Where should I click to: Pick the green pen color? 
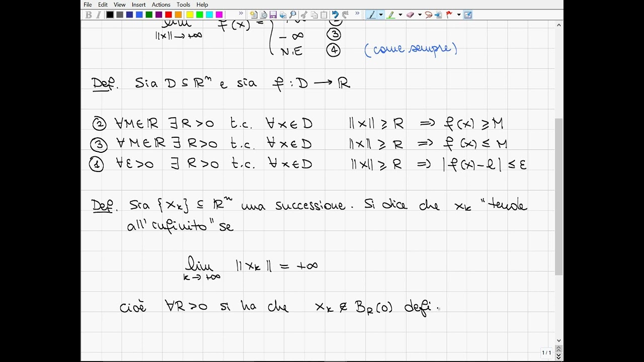point(149,15)
